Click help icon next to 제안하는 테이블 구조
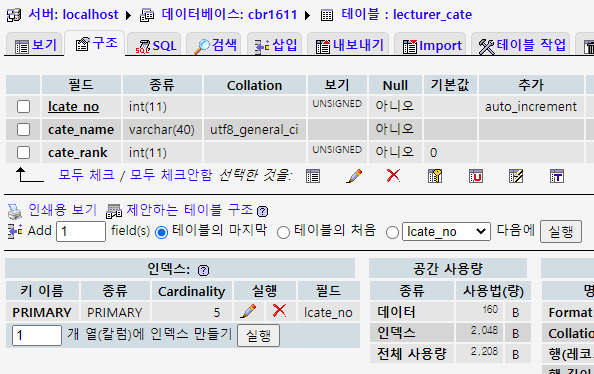 [x=262, y=211]
